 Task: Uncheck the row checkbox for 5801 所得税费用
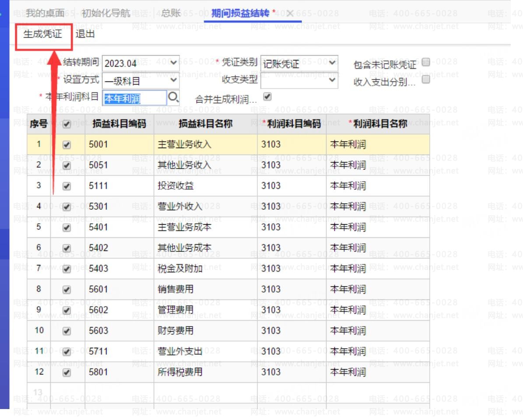click(x=67, y=373)
